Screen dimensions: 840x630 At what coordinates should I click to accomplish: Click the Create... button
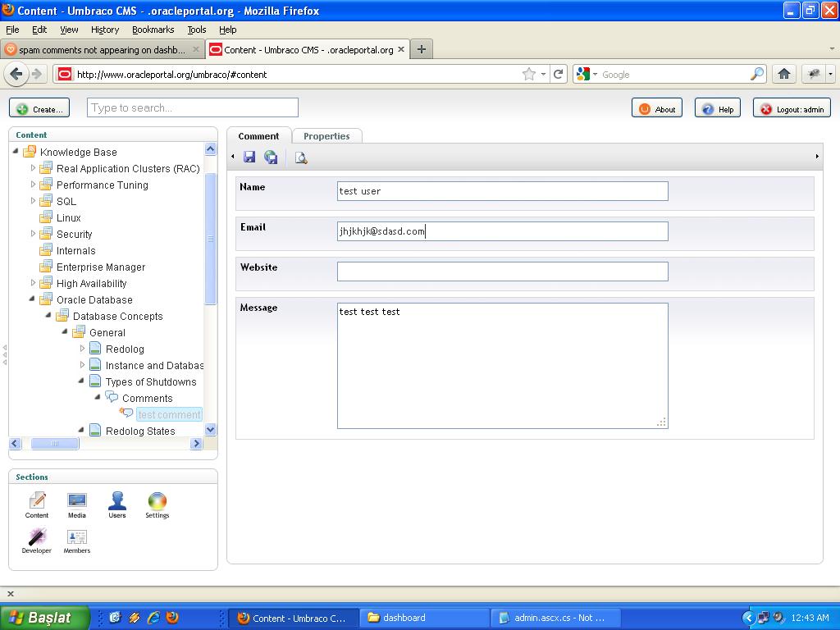pyautogui.click(x=39, y=109)
